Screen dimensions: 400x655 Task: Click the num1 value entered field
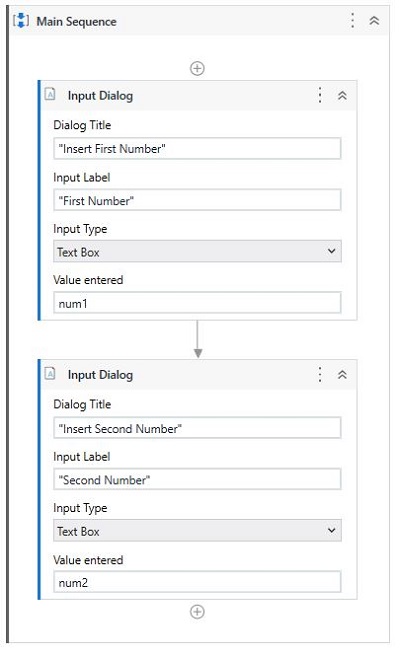(x=197, y=303)
